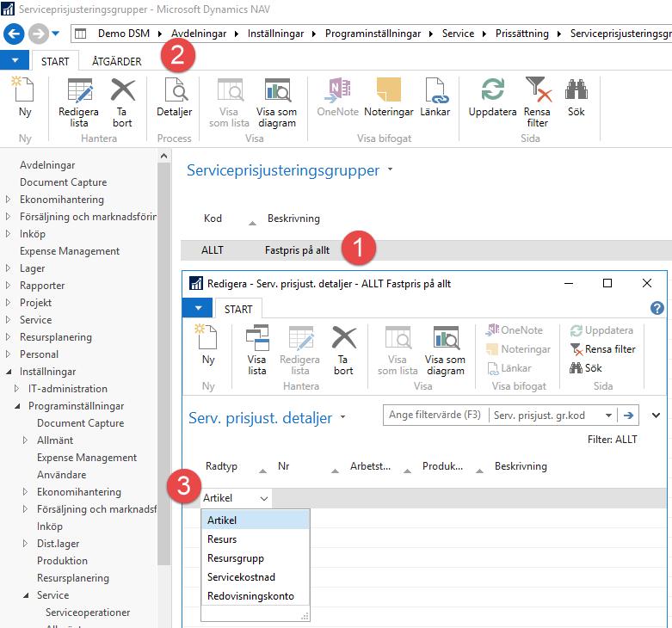The height and width of the screenshot is (628, 672).
Task: Click Service in breadcrumb path
Action: pyautogui.click(x=458, y=34)
